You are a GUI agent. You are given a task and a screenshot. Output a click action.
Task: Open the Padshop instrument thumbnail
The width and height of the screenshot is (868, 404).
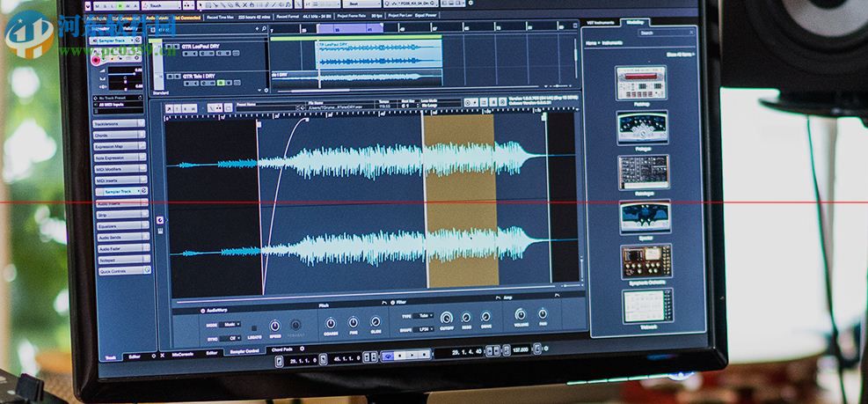[641, 83]
